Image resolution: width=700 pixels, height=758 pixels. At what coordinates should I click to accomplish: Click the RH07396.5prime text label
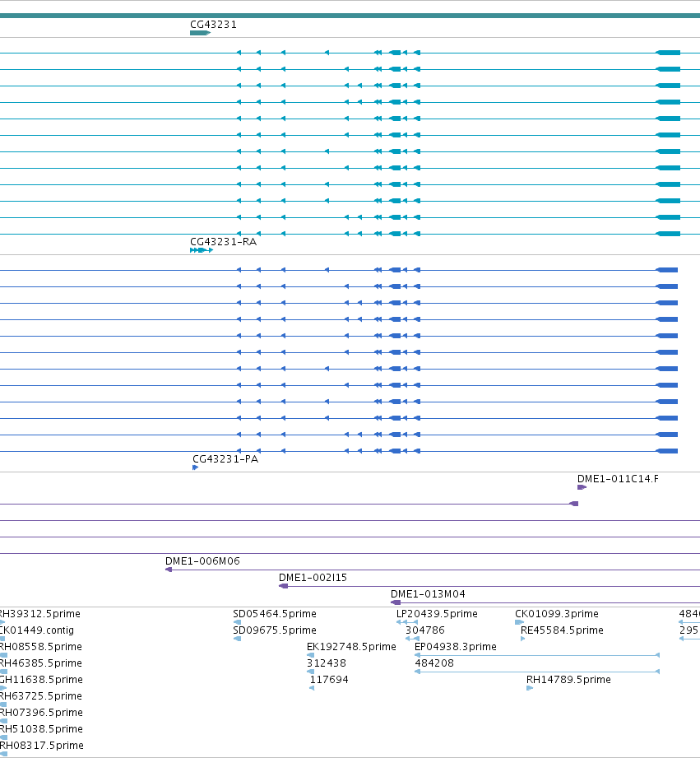[41, 712]
